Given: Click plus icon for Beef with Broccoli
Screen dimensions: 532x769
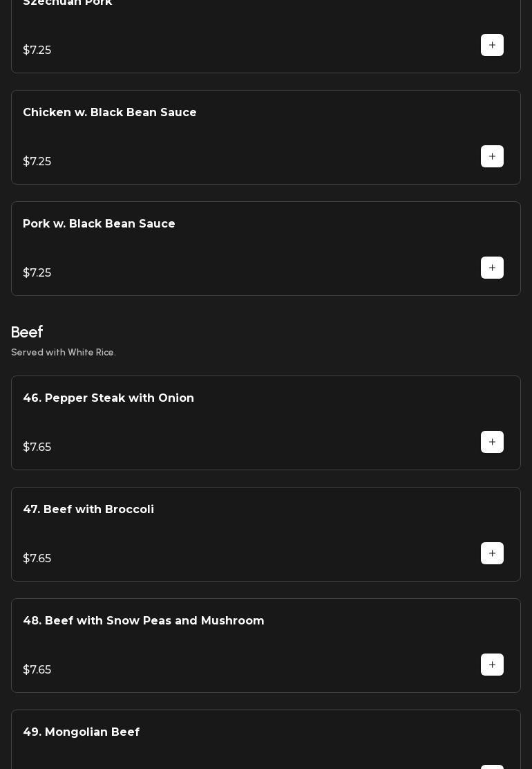Looking at the screenshot, I should [x=492, y=553].
